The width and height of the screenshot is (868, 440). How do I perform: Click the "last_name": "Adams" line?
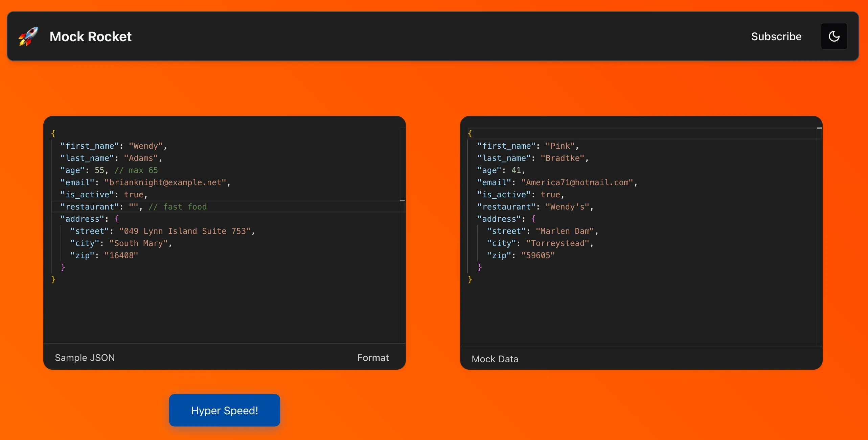(x=111, y=158)
